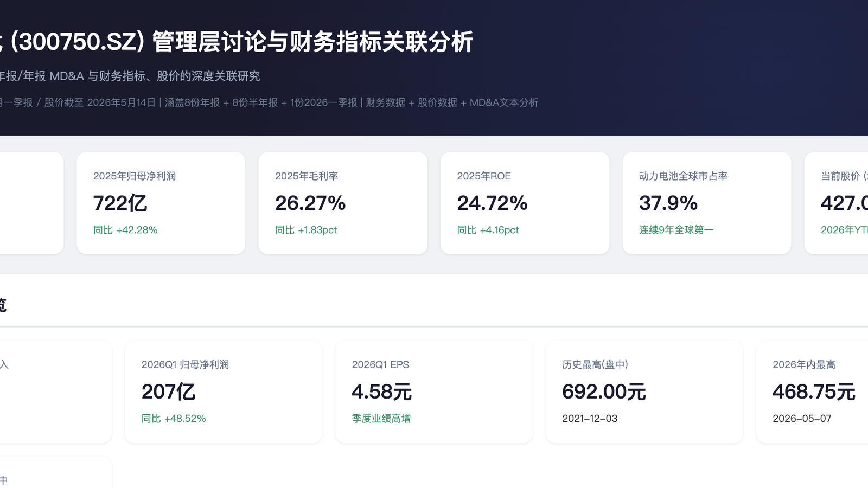Select the 2025年归母净利润 label
The image size is (868, 488).
point(135,176)
